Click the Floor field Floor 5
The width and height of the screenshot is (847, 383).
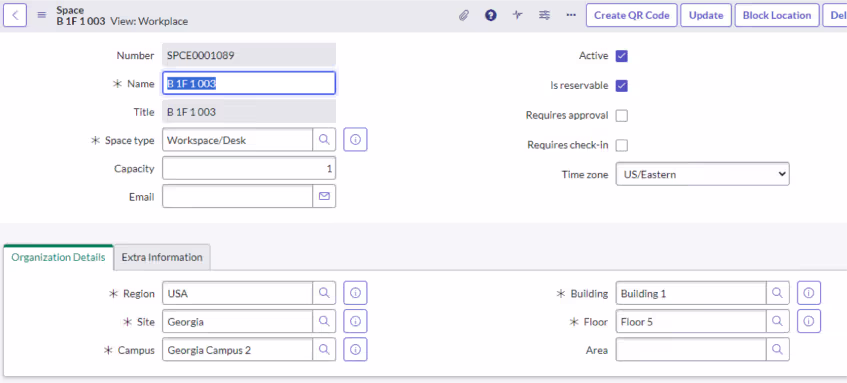pyautogui.click(x=691, y=321)
